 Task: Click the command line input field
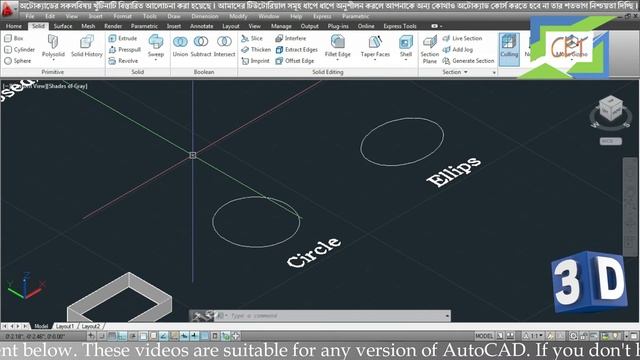335,316
